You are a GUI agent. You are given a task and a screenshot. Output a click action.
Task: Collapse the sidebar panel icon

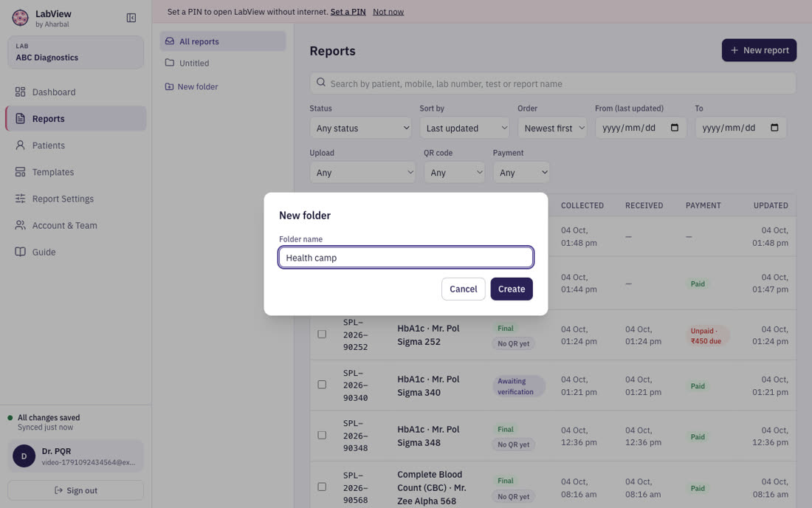click(131, 18)
